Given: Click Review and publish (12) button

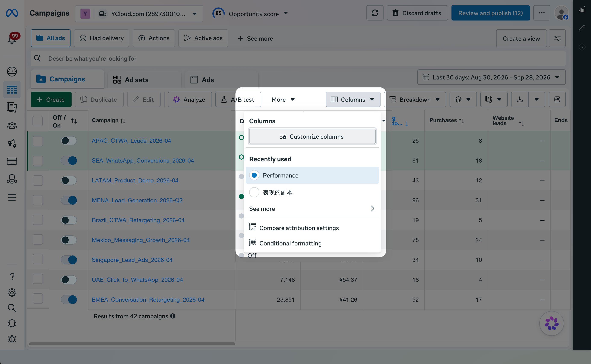Looking at the screenshot, I should coord(490,13).
